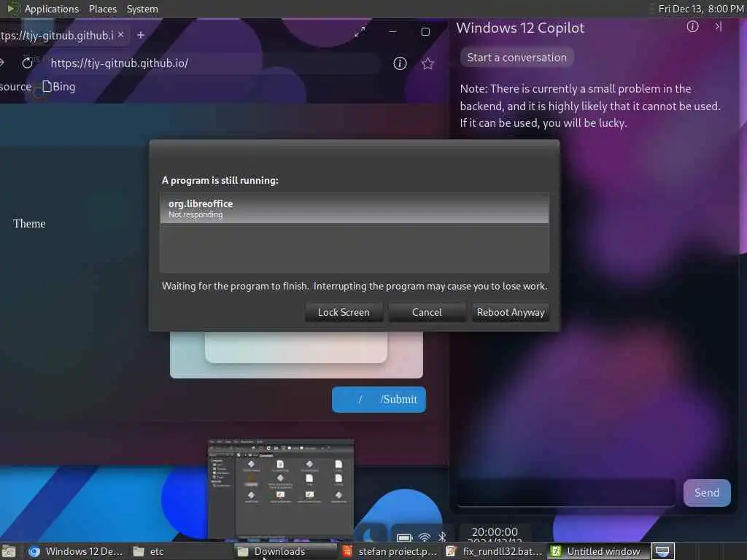Open the System menu

coord(142,9)
